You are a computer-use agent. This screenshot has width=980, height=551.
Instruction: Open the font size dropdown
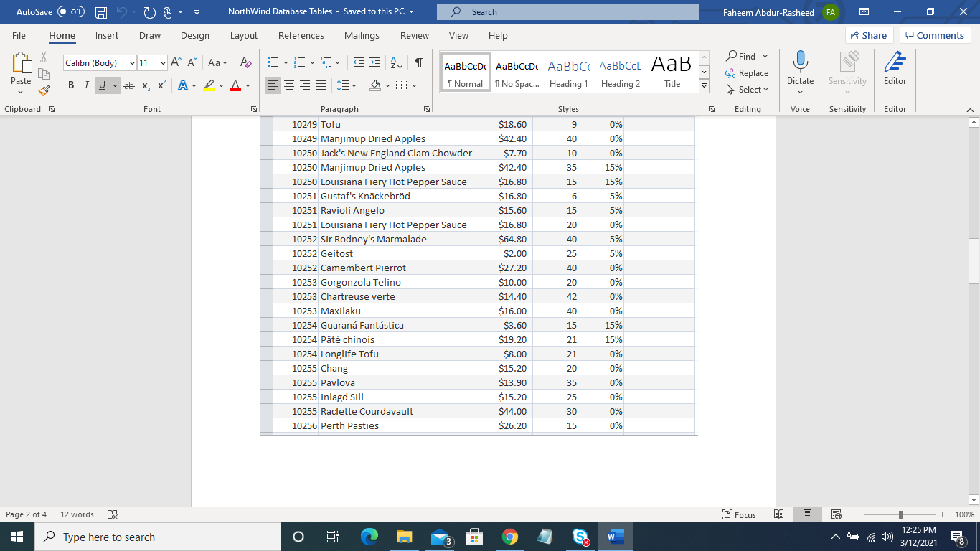(x=164, y=64)
